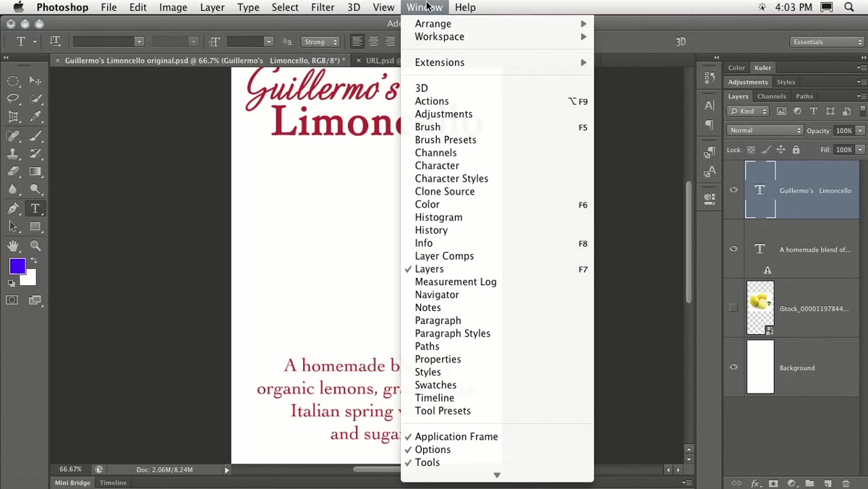Open the Normal blend mode dropdown
This screenshot has height=489, width=868.
765,130
